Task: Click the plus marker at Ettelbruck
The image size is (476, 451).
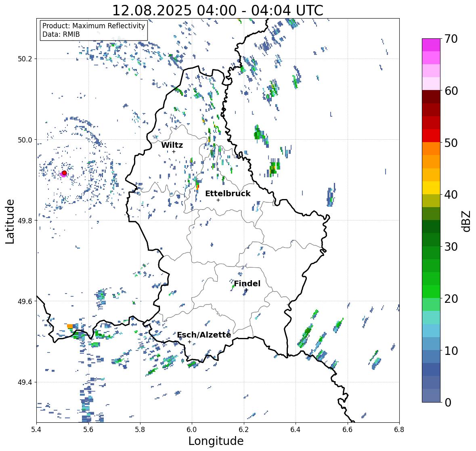Action: 218,200
